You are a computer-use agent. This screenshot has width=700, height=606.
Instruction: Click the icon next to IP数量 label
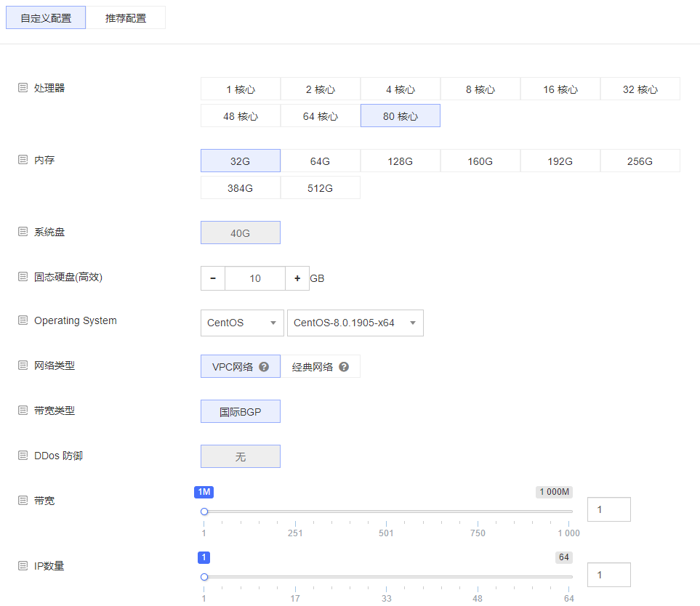[25, 565]
